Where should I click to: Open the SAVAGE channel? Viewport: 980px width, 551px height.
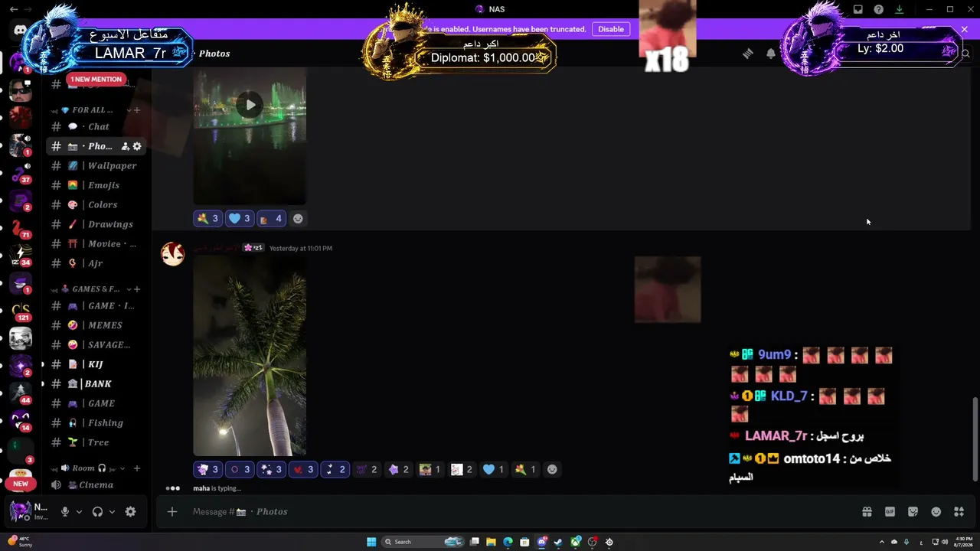tap(96, 345)
